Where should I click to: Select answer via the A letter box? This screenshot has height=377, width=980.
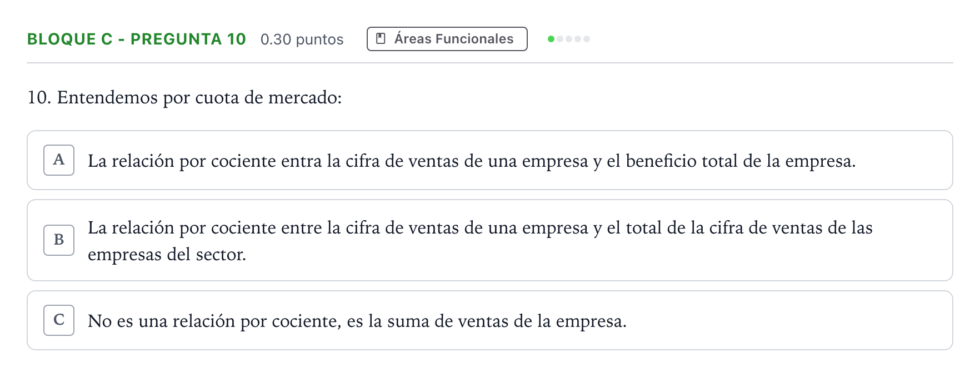(59, 160)
